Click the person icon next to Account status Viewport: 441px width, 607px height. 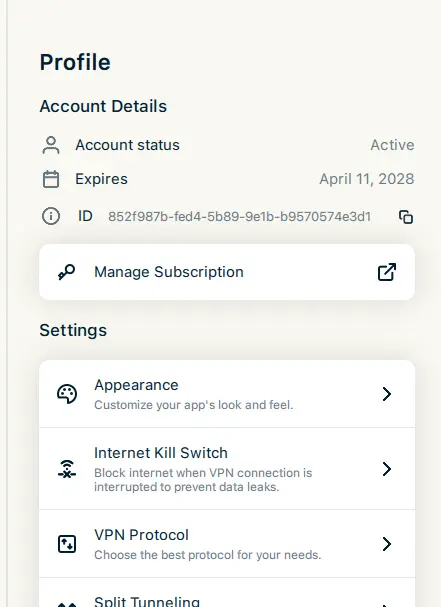click(51, 145)
